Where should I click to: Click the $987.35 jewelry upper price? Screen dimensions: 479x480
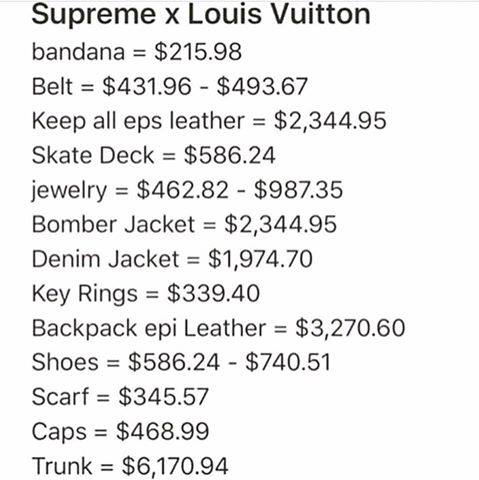pyautogui.click(x=298, y=190)
